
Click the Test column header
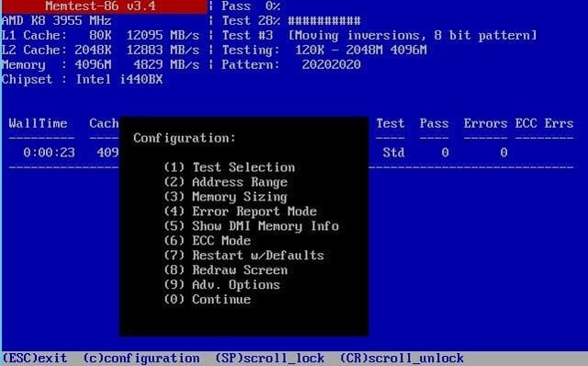(390, 123)
